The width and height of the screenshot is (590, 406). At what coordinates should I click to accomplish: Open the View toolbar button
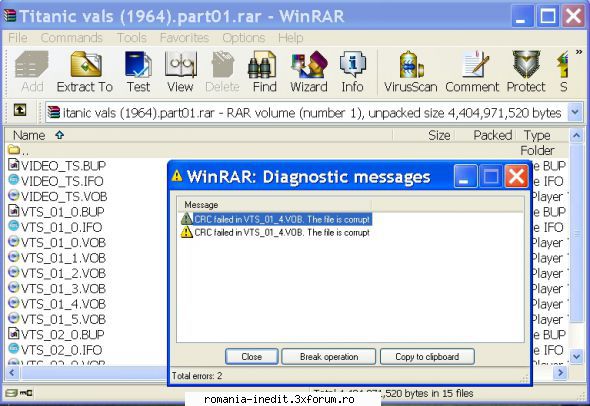(x=180, y=72)
